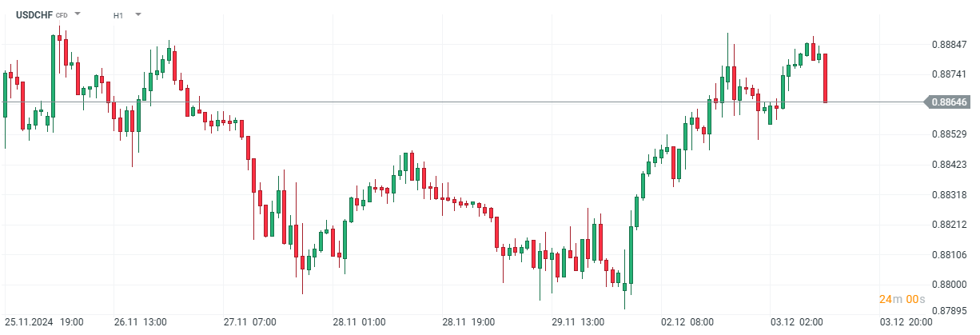Select the 28.11 19:00 time marker
The height and width of the screenshot is (335, 980).
[469, 322]
